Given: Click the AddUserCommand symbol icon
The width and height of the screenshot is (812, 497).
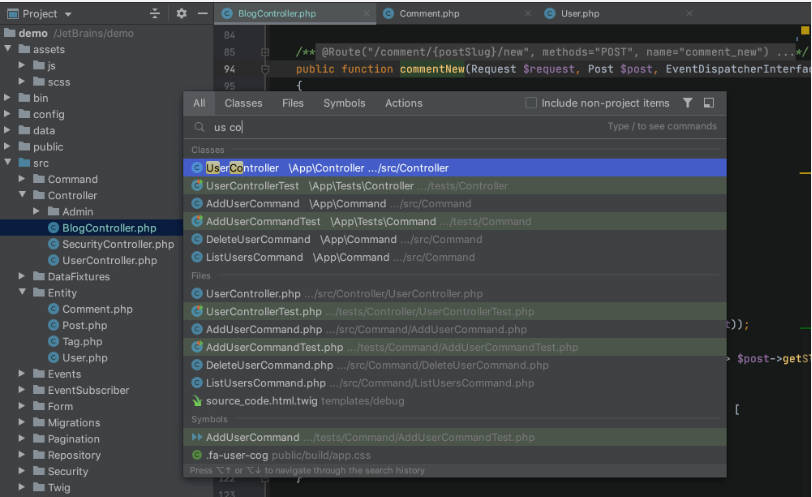Looking at the screenshot, I should pos(197,437).
